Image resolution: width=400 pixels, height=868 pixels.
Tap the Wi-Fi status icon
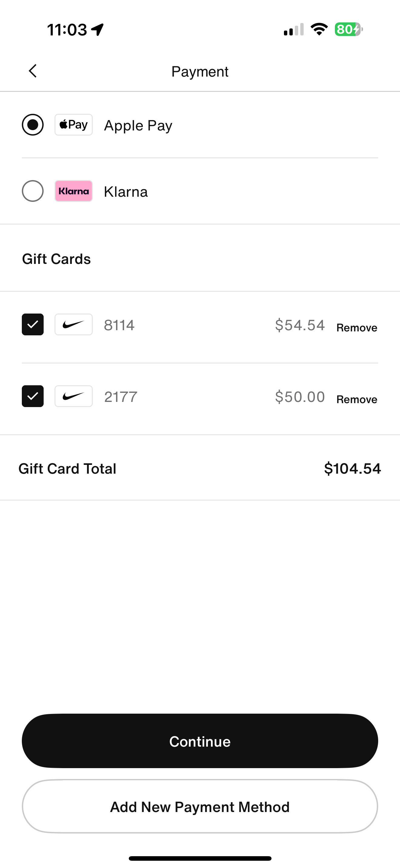[x=319, y=29]
